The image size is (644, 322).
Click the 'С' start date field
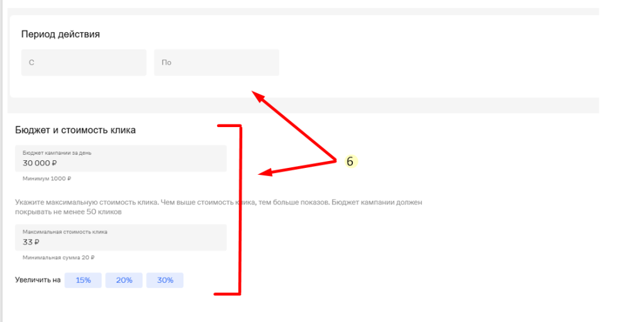(x=84, y=62)
